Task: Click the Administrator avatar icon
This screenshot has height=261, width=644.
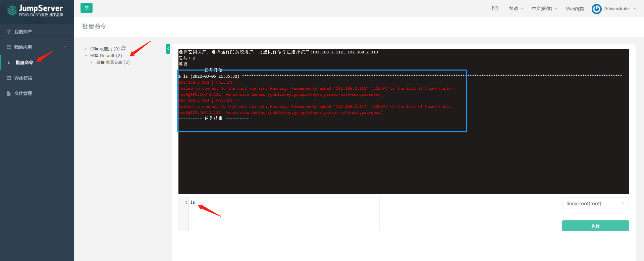Action: coord(596,9)
